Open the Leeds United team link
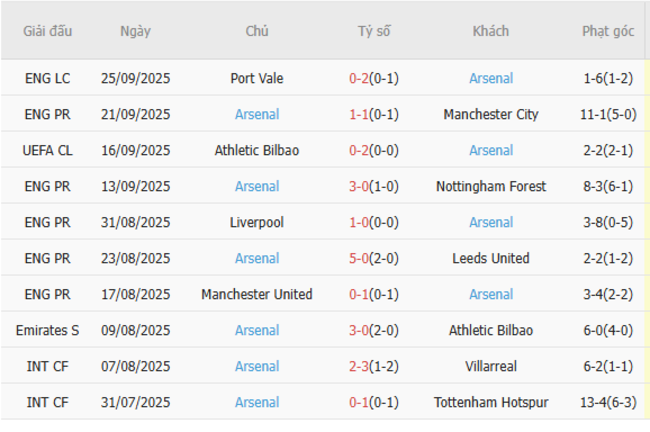This screenshot has height=432, width=650. pos(490,258)
